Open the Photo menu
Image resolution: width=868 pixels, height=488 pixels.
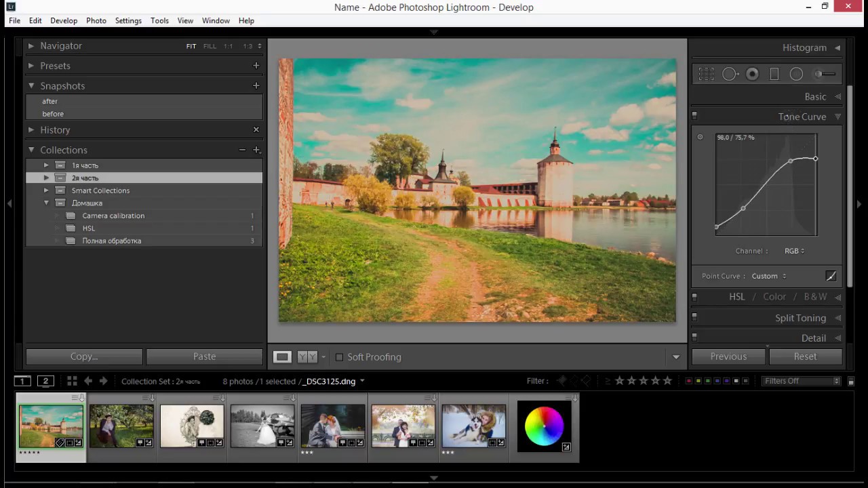pyautogui.click(x=96, y=21)
